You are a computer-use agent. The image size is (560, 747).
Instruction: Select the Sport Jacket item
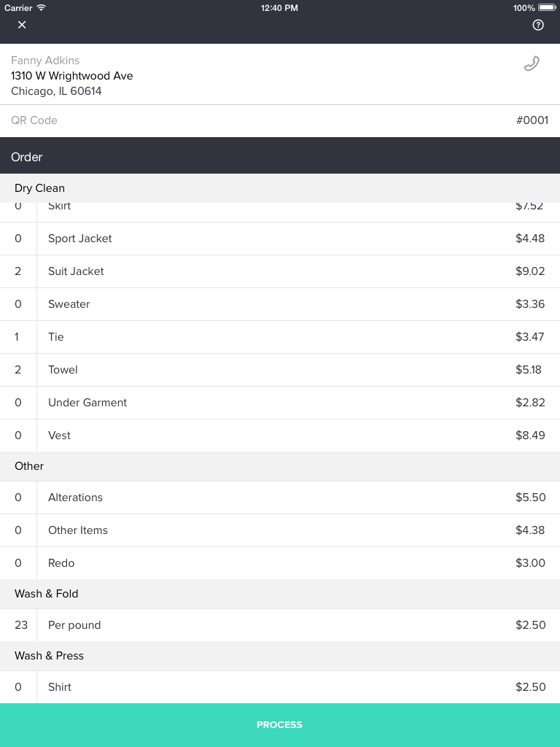tap(280, 239)
